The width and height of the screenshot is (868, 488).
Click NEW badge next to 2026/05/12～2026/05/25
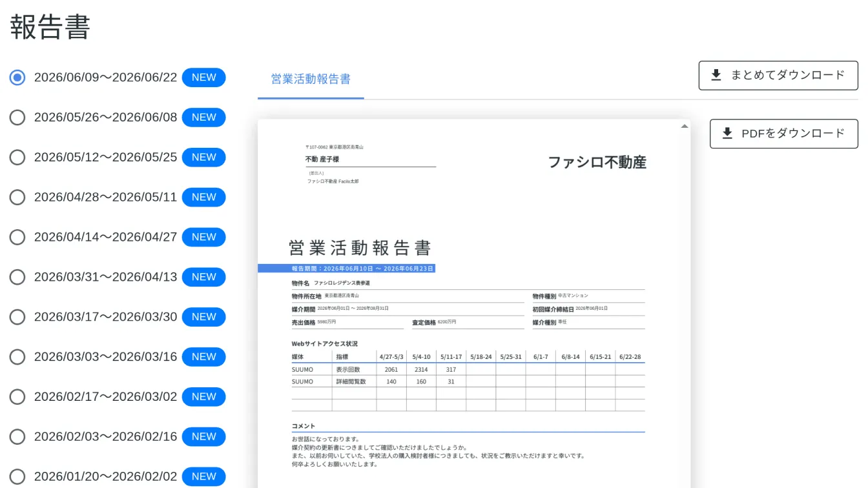[x=203, y=158]
